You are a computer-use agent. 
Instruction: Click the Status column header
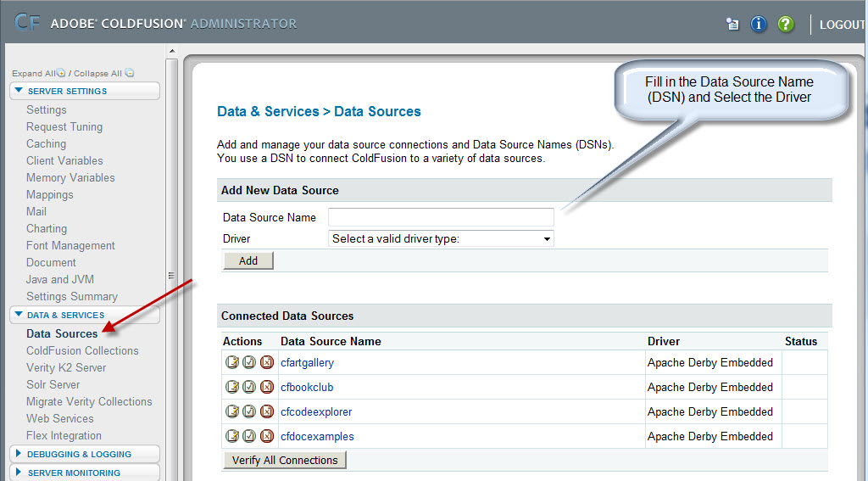(800, 341)
